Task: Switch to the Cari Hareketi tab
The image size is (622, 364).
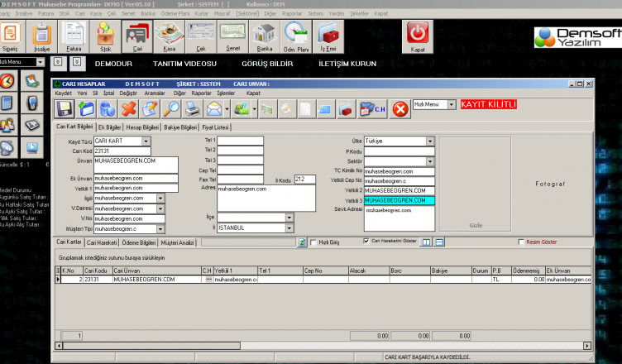Action: click(102, 242)
